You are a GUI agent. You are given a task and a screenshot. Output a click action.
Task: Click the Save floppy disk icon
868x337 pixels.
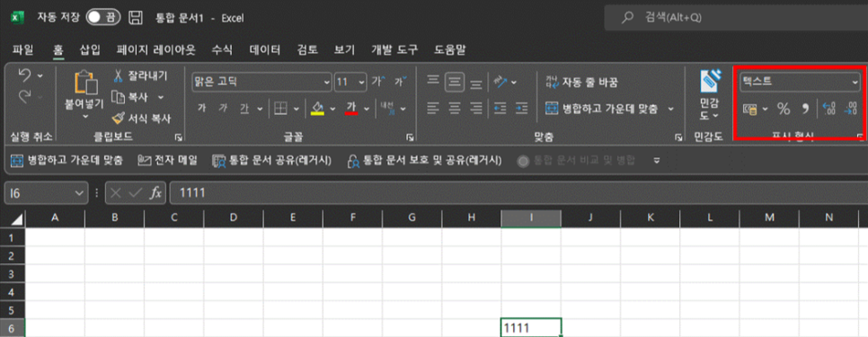[136, 18]
